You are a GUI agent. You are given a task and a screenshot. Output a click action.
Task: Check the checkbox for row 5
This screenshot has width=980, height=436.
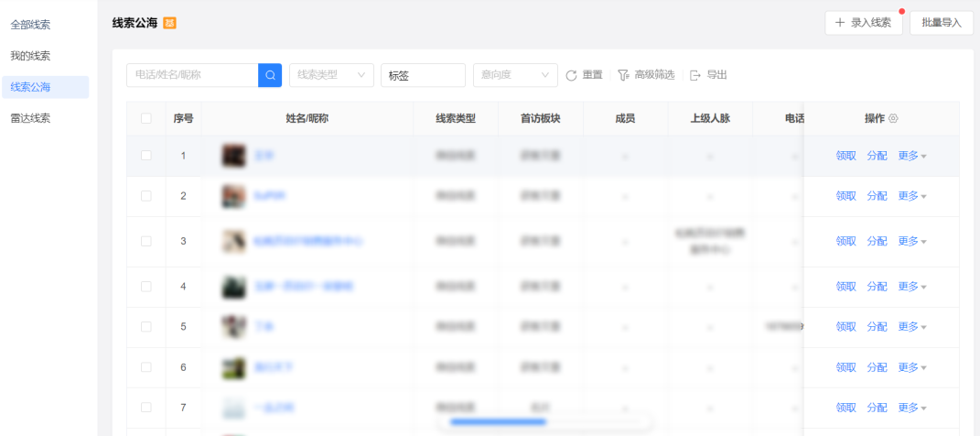tap(146, 326)
